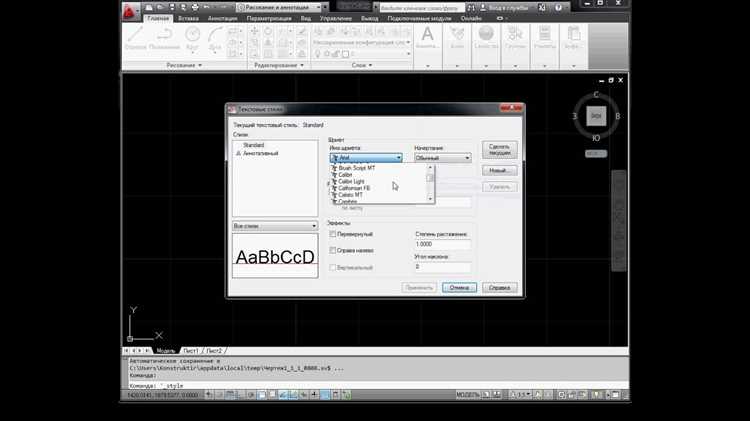The height and width of the screenshot is (421, 750).
Task: Click the Справка button in the dialog
Action: click(x=499, y=288)
